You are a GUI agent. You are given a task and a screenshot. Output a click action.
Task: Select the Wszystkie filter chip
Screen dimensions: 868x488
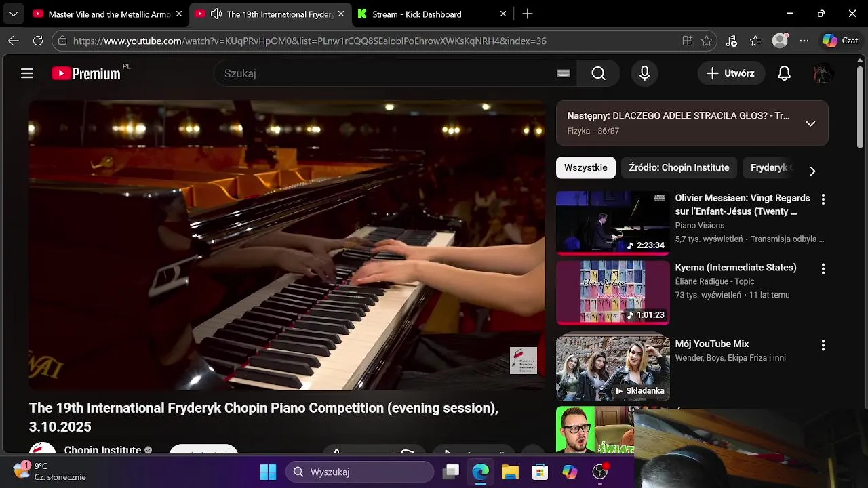click(586, 167)
